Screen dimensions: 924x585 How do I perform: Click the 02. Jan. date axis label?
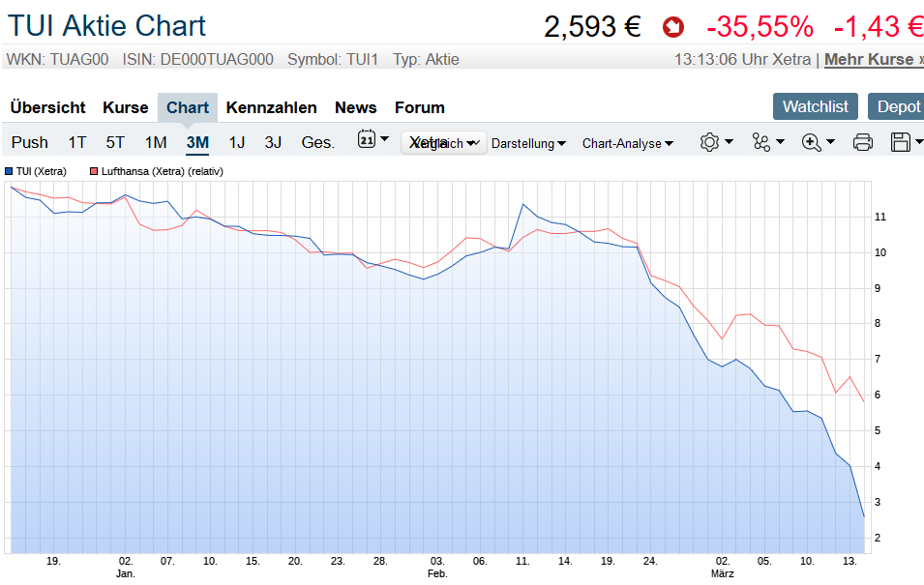pos(126,568)
